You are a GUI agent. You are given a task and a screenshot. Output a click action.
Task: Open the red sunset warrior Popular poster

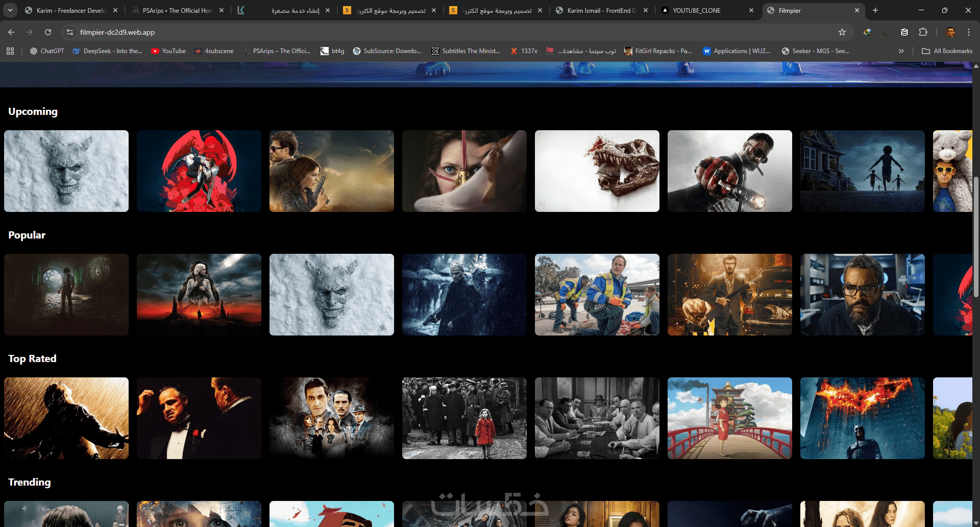click(199, 295)
